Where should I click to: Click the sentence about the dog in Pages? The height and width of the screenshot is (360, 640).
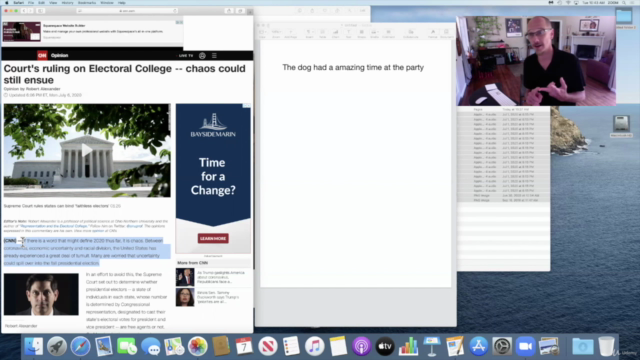[x=353, y=67]
